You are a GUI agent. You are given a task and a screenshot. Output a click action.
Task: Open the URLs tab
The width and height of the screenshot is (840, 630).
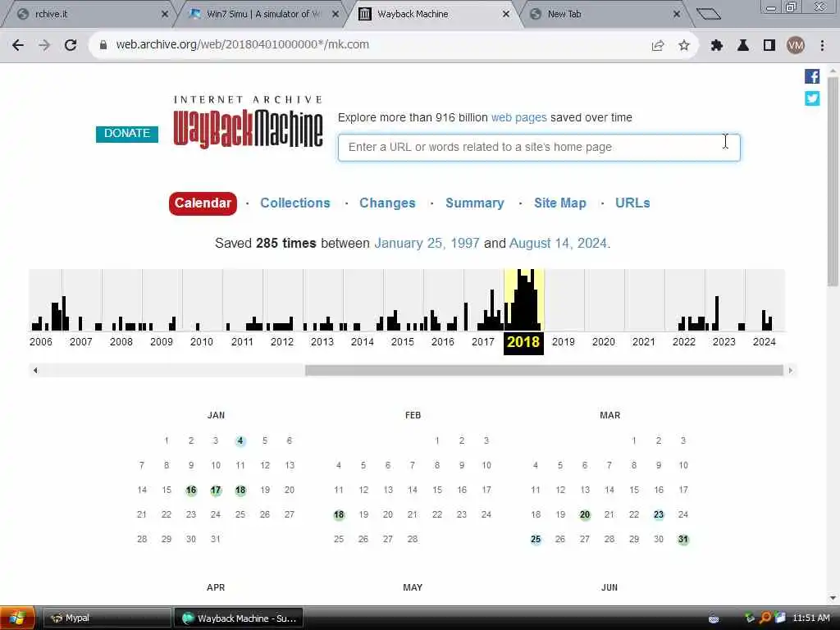pyautogui.click(x=632, y=203)
